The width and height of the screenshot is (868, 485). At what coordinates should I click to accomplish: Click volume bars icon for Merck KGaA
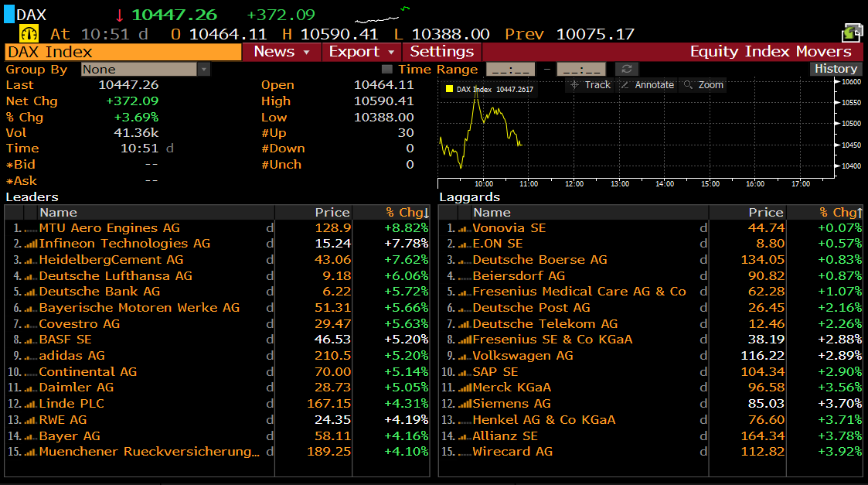tap(465, 388)
